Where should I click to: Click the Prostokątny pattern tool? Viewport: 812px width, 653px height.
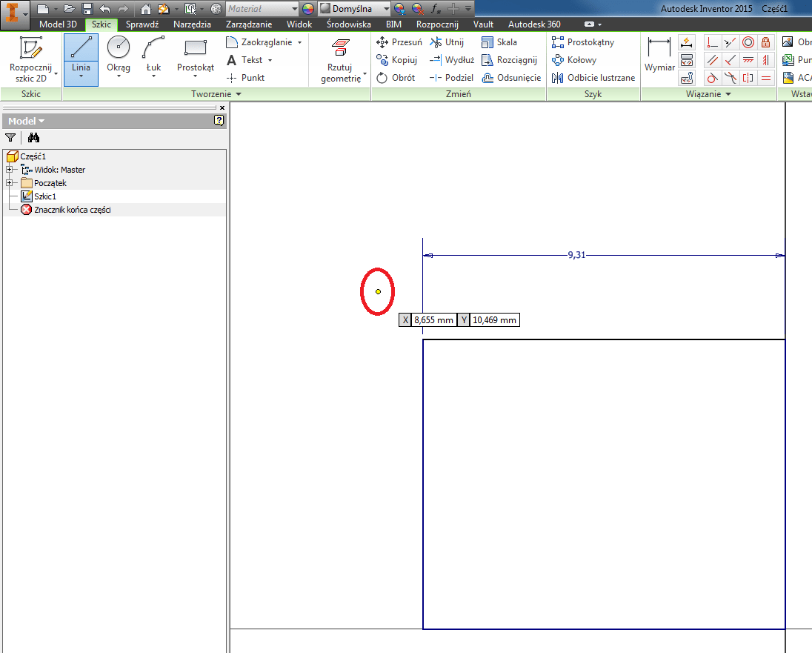(x=582, y=42)
